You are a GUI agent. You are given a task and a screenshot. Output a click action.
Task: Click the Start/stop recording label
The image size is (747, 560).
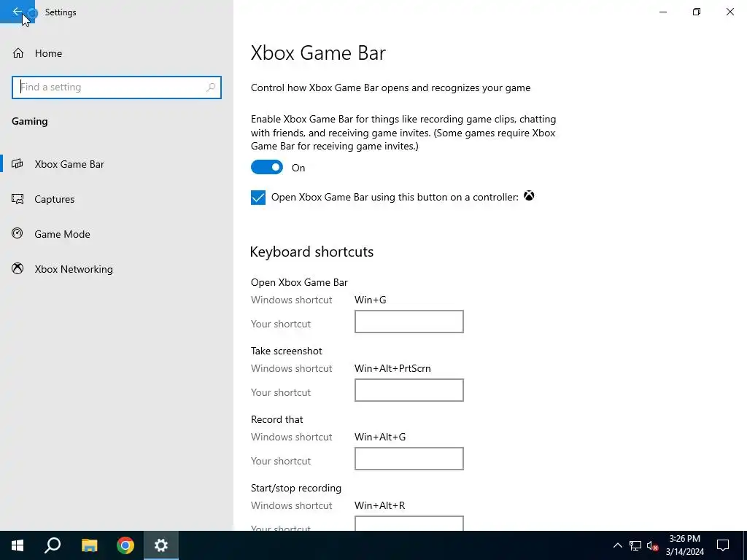click(x=296, y=488)
